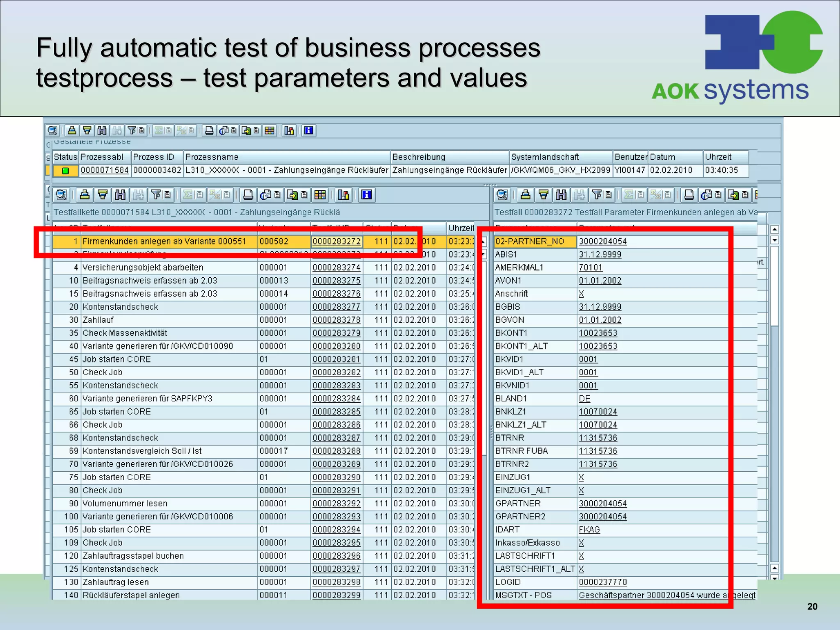Open views dropdown arrow in Testfallkette toolbar
This screenshot has width=840, height=630.
click(277, 194)
